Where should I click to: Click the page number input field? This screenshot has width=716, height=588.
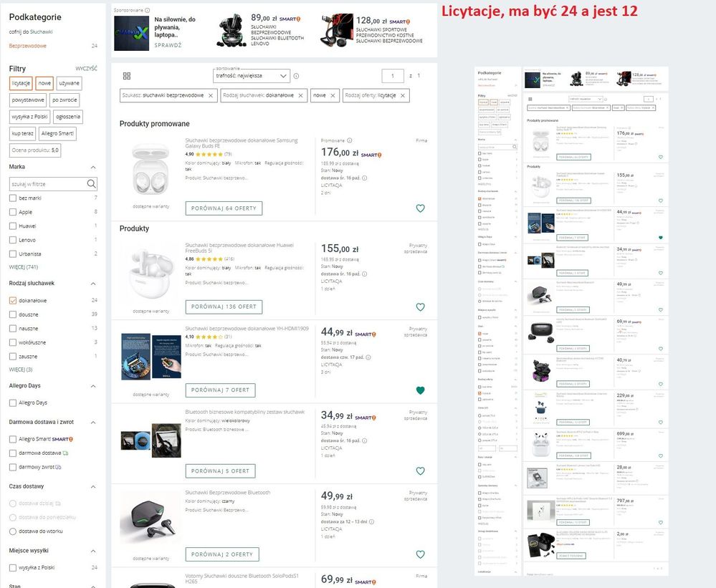393,76
